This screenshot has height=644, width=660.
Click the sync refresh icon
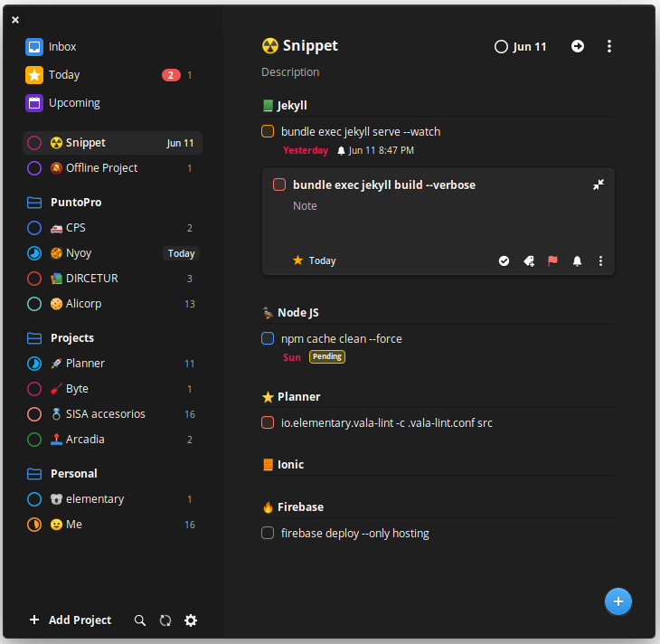[165, 620]
